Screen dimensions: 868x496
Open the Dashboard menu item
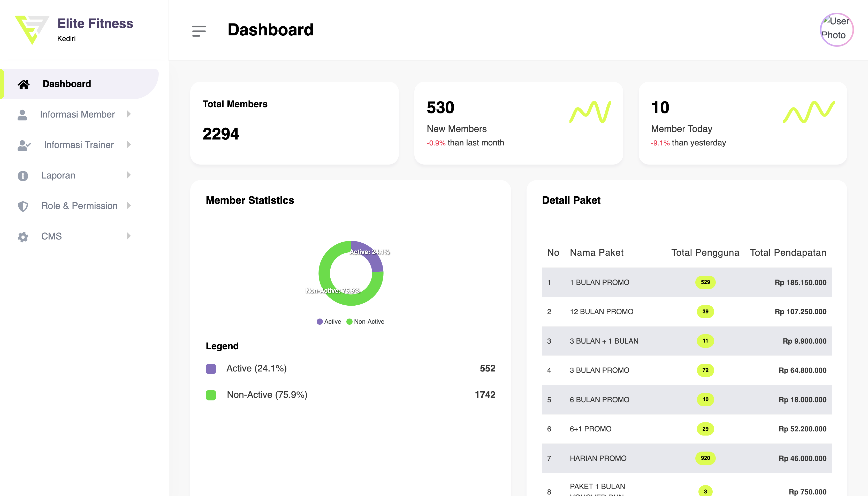pos(67,84)
